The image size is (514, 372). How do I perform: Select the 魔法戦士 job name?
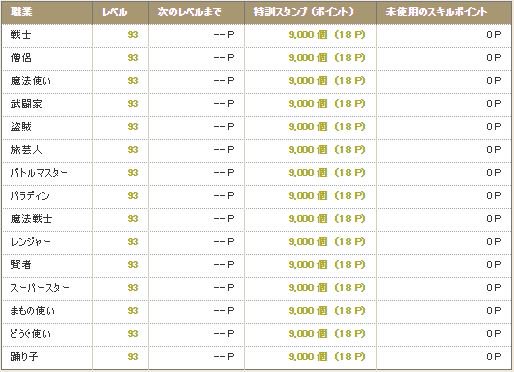point(31,219)
